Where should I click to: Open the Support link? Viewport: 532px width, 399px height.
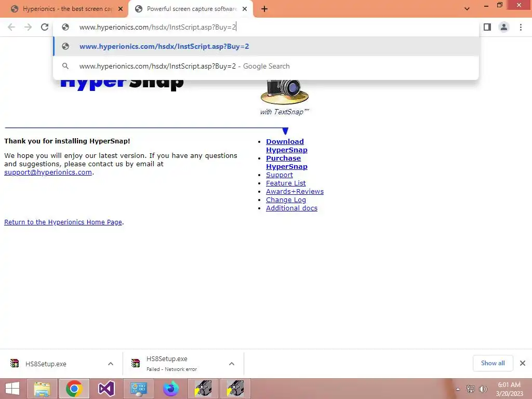coord(279,175)
